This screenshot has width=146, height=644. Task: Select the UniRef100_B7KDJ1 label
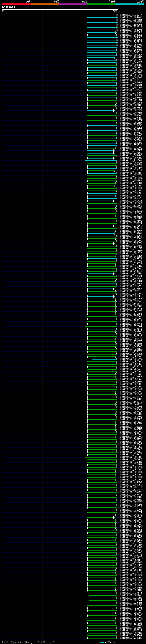tap(131, 145)
